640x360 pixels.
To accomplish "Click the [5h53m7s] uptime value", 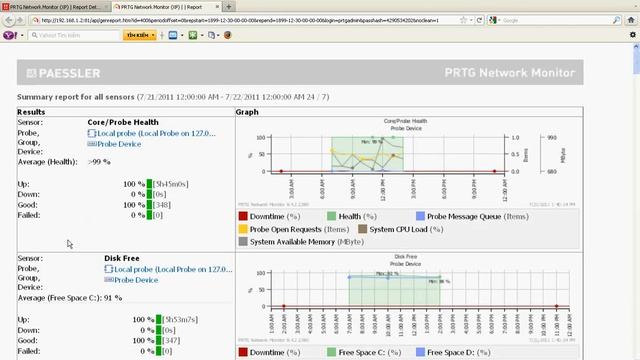I will [x=180, y=320].
